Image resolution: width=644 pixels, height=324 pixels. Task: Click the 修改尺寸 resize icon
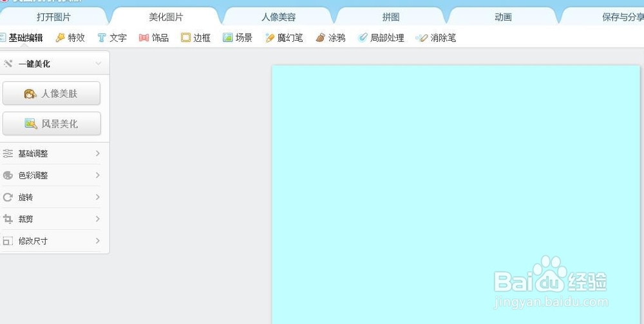click(x=8, y=241)
